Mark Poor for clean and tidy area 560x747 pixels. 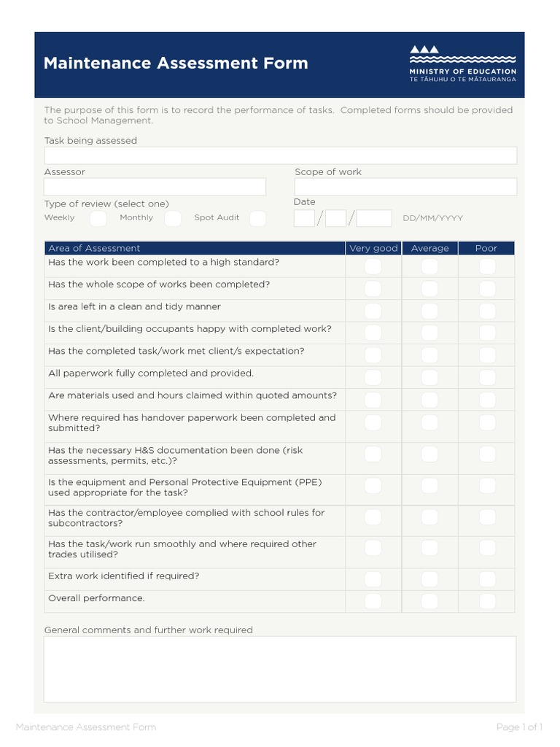486,311
